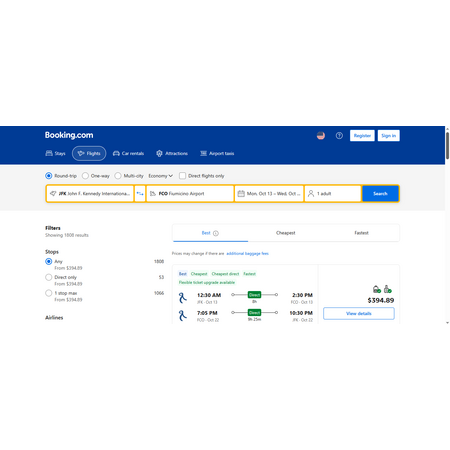The height and width of the screenshot is (450, 450).
Task: Expand the Economy cabin class dropdown
Action: point(160,176)
